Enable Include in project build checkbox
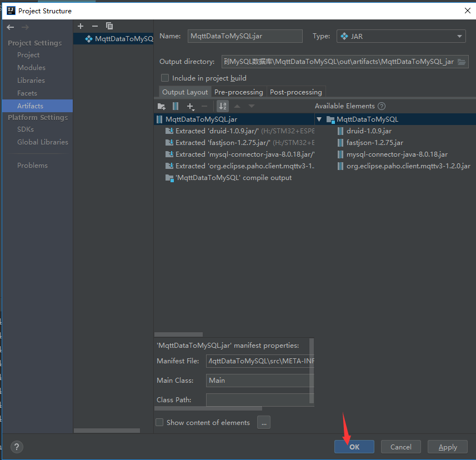476x460 pixels. (165, 78)
